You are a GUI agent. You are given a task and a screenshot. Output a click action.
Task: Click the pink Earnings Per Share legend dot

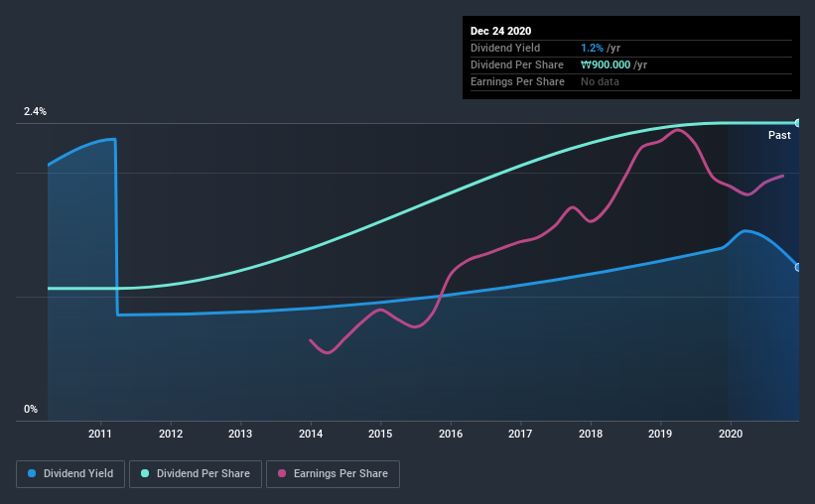[282, 473]
